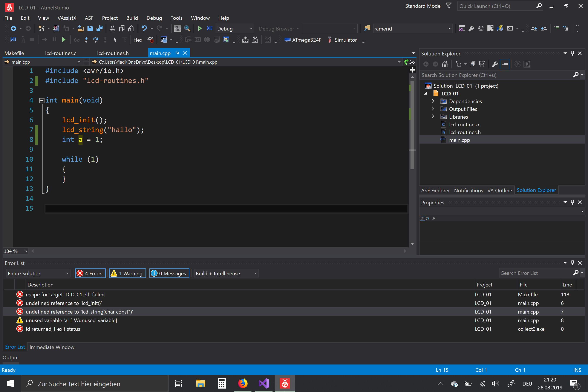Select the Cut icon in toolbar
This screenshot has width=588, height=392.
click(x=112, y=28)
